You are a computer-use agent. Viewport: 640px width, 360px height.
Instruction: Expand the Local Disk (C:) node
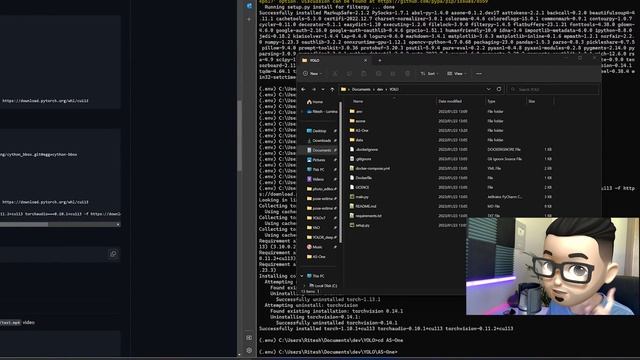point(304,285)
